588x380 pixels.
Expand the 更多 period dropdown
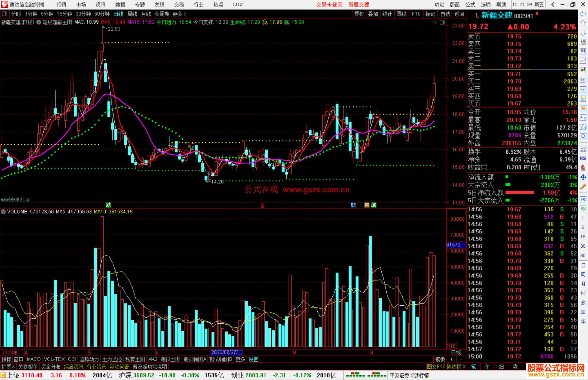click(x=179, y=14)
